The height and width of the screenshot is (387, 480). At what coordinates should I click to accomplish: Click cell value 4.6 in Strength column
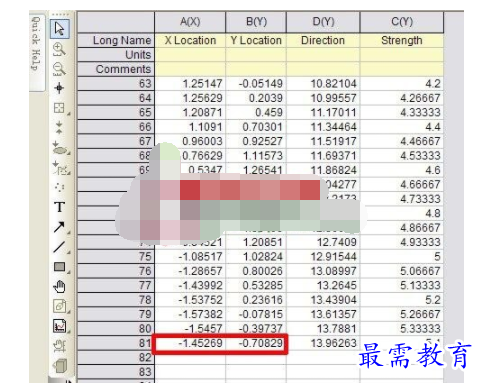pos(433,170)
